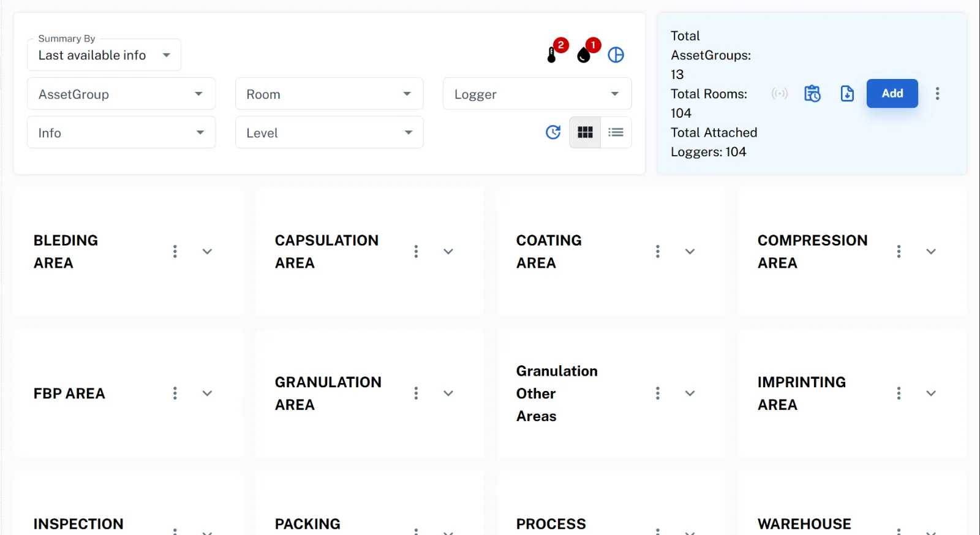Screen dimensions: 980x535
Task: Click the BLEDING AREA card title
Action: (66, 251)
